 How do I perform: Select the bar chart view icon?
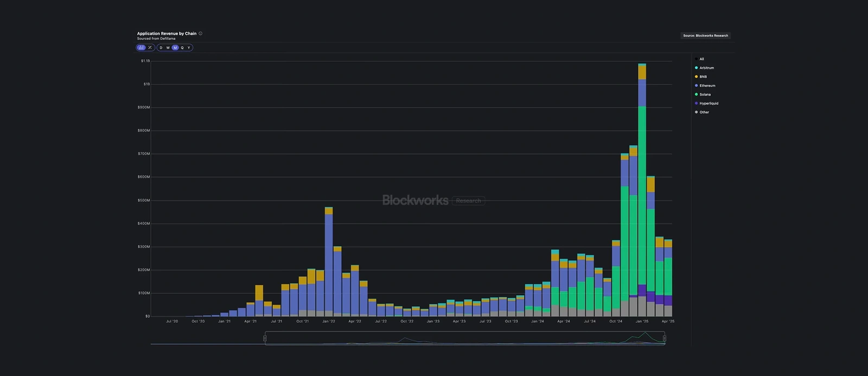(141, 48)
